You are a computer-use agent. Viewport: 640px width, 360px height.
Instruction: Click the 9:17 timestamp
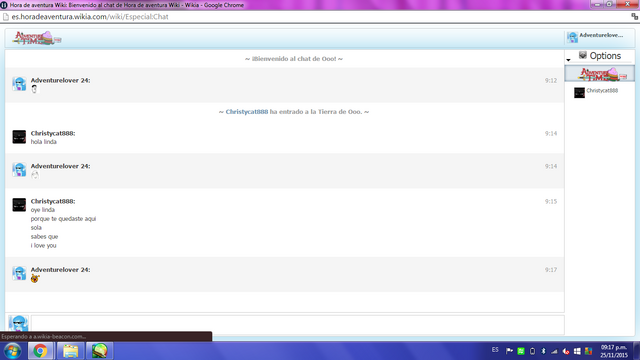[551, 270]
